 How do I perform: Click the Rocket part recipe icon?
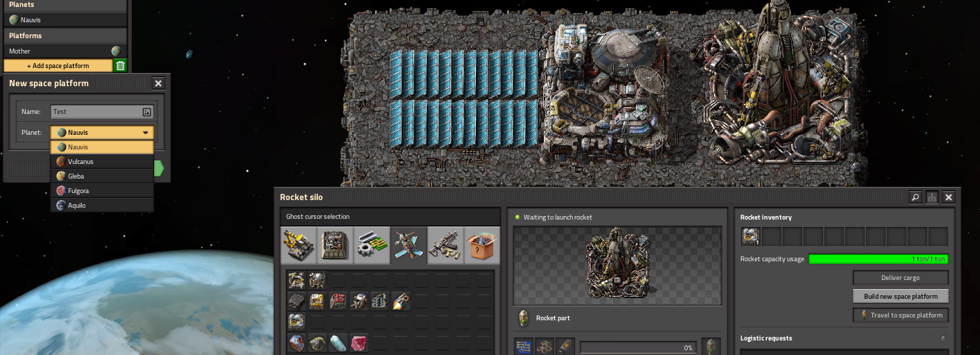tap(523, 318)
